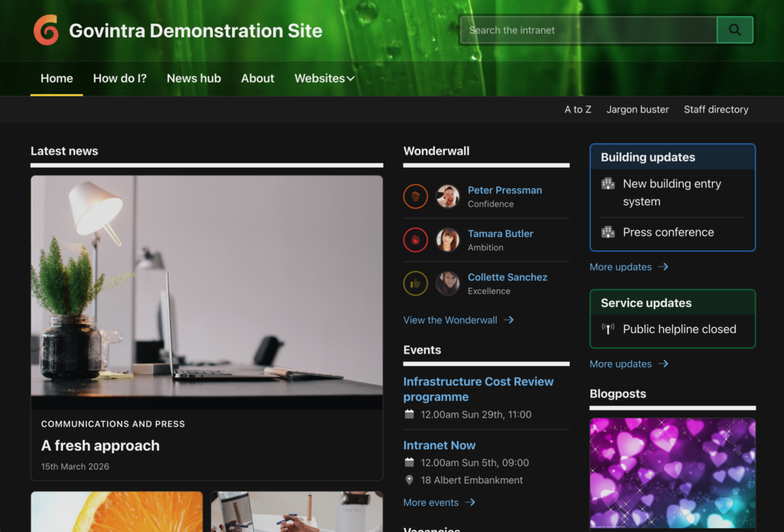Click the Govintra logo icon
The image size is (784, 532).
[x=46, y=31]
